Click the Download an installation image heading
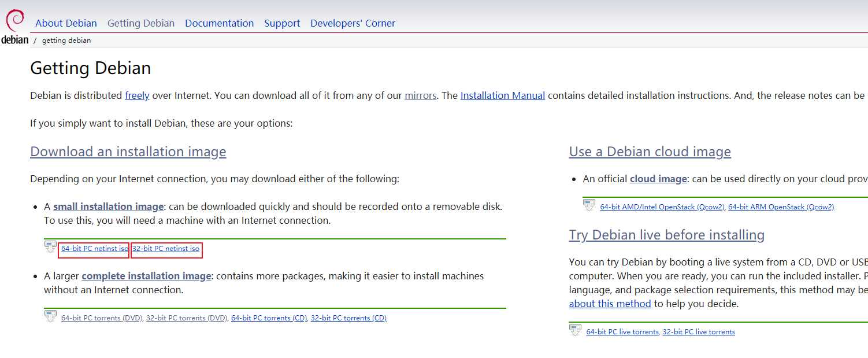The height and width of the screenshot is (358, 868). tap(128, 152)
